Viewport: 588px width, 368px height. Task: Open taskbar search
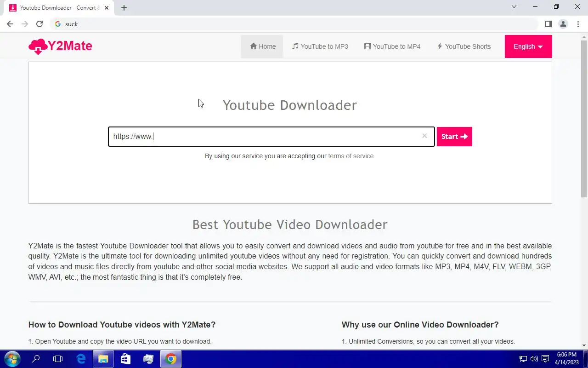tap(36, 359)
